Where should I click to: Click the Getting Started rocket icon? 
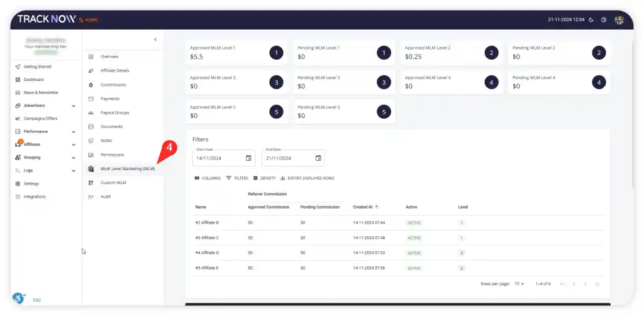point(18,67)
